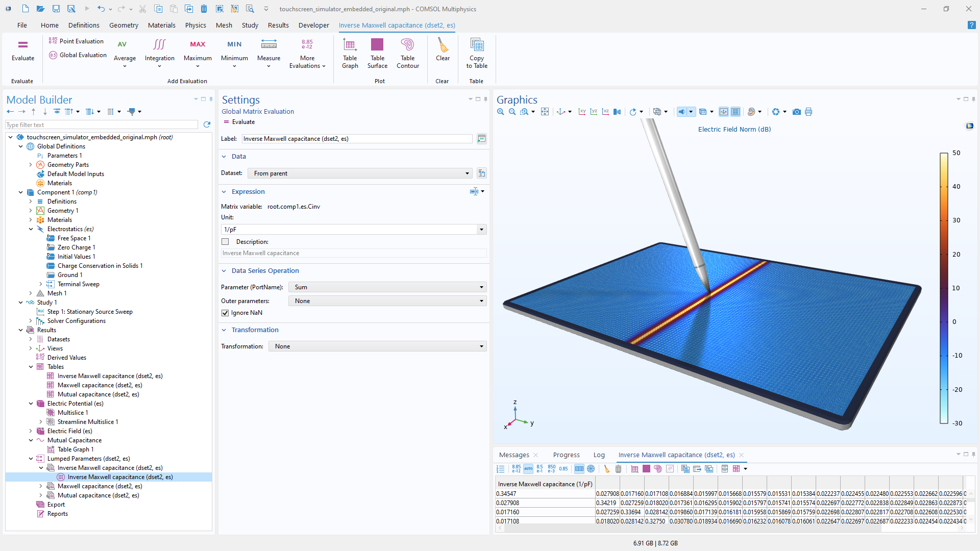Click the Model Builder filter text field
The width and height of the screenshot is (980, 551).
tap(101, 125)
